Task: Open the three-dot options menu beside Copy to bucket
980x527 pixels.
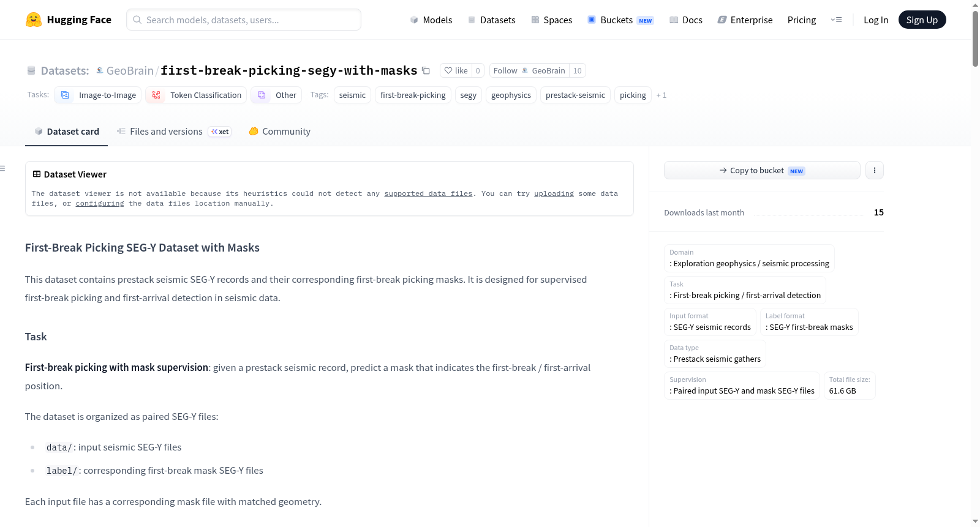Action: click(x=875, y=170)
